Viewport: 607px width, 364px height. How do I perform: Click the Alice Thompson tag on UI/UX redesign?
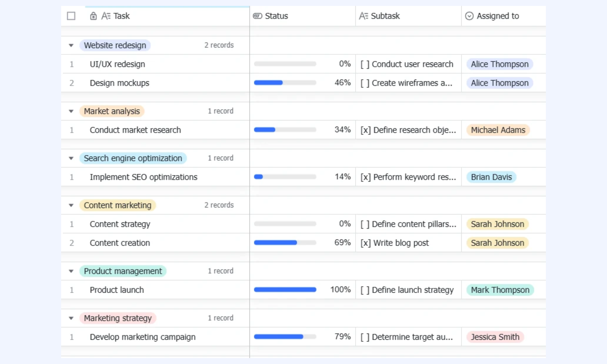pos(500,64)
